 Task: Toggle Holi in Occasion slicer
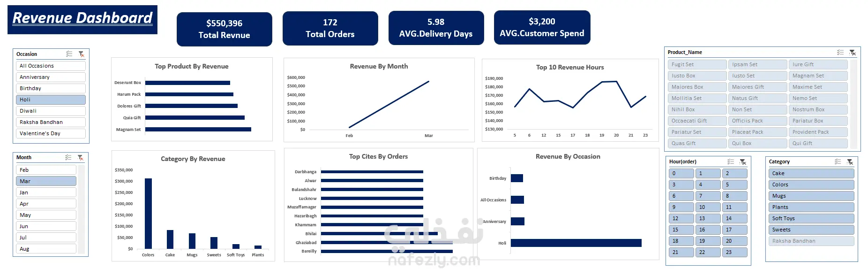point(51,100)
